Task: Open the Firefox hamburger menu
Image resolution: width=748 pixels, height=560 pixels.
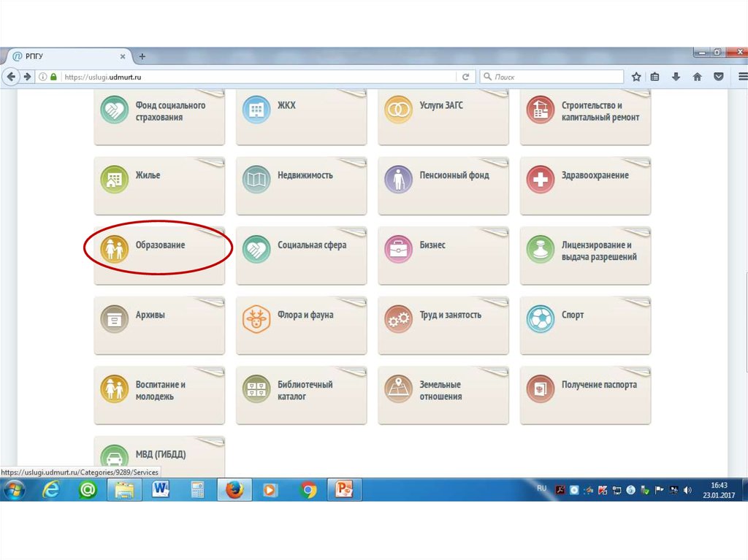Action: 743,77
